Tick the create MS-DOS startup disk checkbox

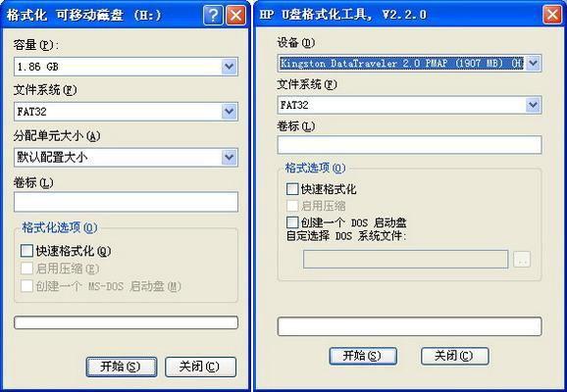click(26, 286)
